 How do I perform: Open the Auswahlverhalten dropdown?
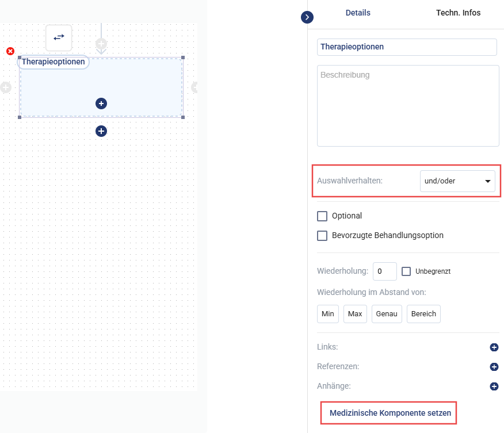457,181
